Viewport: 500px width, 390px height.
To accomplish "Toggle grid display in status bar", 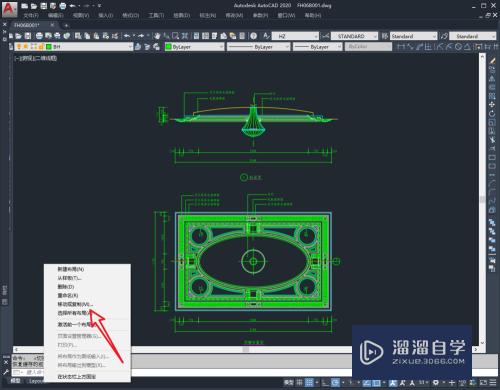I will pos(300,382).
